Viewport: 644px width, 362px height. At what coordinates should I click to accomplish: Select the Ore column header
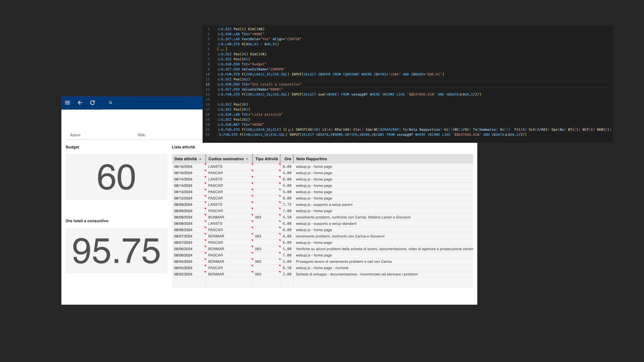point(287,159)
